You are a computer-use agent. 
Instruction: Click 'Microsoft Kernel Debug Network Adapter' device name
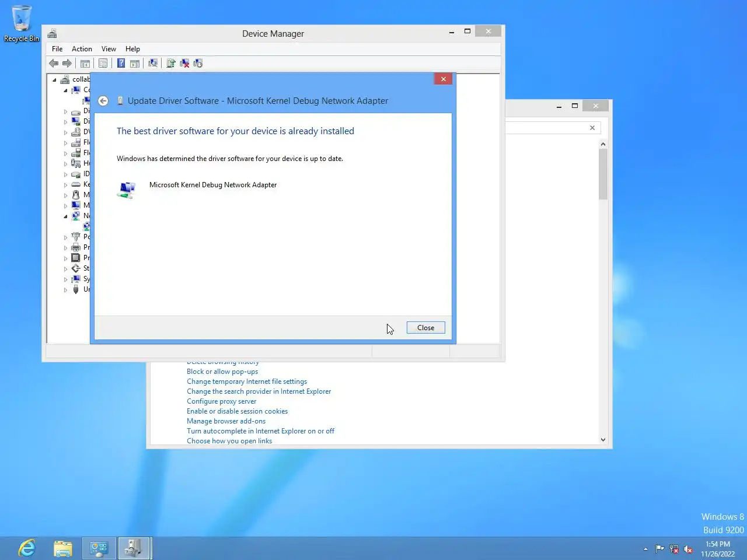tap(213, 185)
